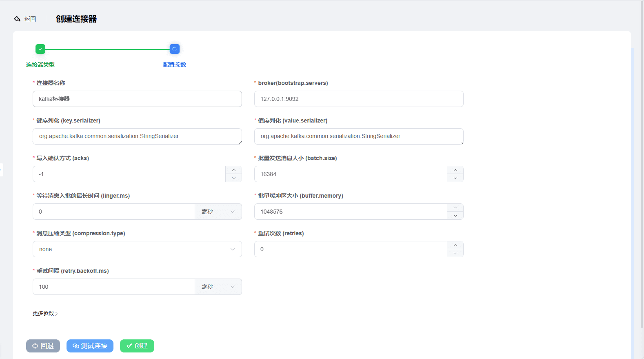
Task: Focus the 连接器名称 input field
Action: tap(137, 99)
